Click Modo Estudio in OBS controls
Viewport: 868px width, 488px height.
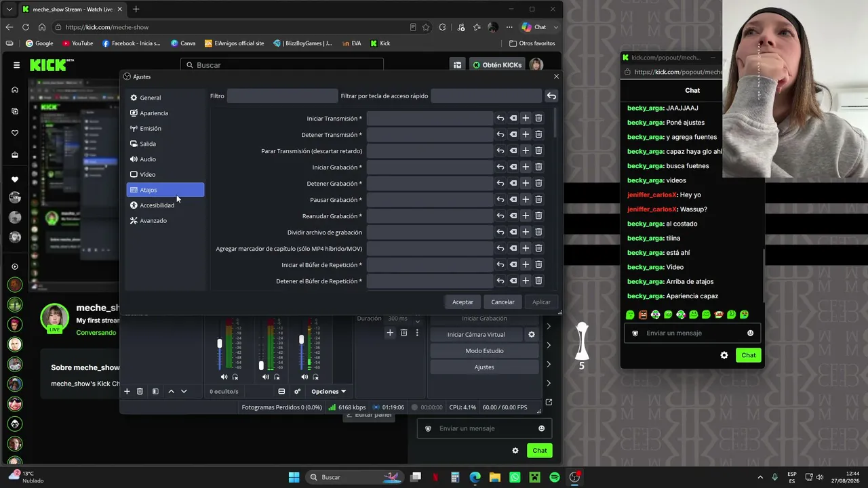[484, 350]
